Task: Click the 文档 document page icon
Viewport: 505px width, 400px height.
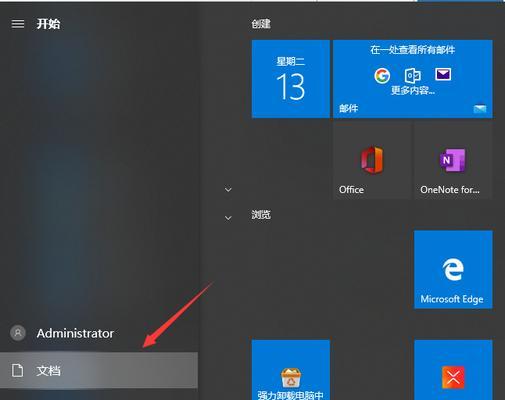Action: (x=17, y=370)
